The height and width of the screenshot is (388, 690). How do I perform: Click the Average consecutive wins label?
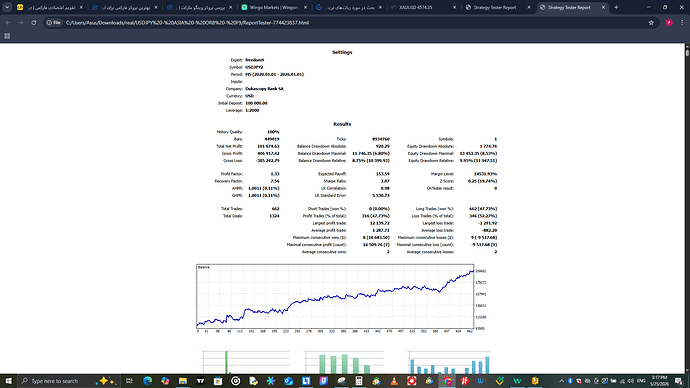pos(324,252)
